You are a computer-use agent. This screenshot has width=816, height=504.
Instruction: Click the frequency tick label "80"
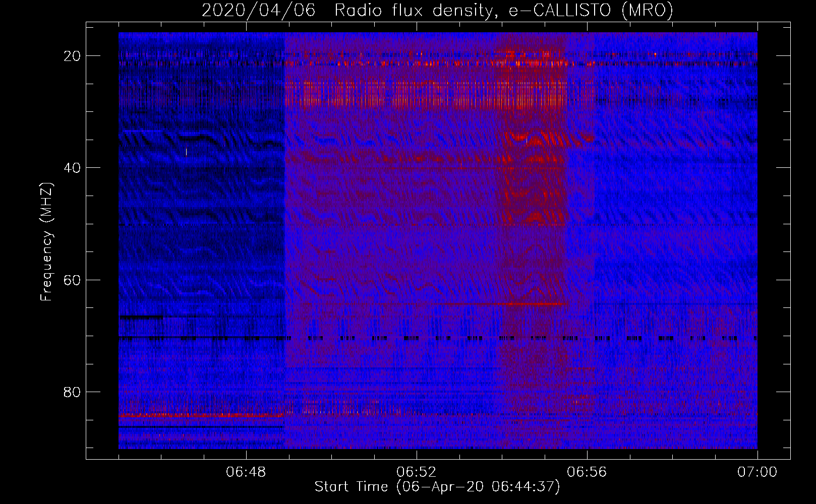73,392
